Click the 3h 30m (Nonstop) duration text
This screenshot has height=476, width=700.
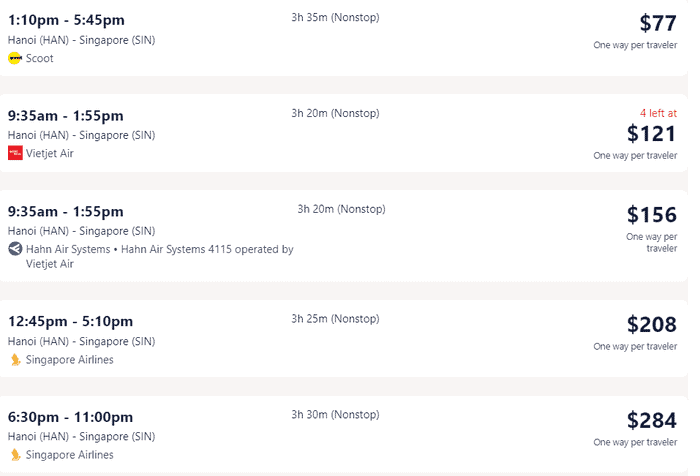point(335,415)
